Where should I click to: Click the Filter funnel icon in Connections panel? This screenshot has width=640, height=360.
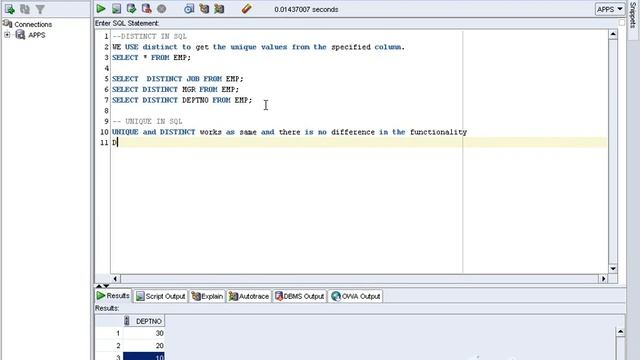coord(40,9)
